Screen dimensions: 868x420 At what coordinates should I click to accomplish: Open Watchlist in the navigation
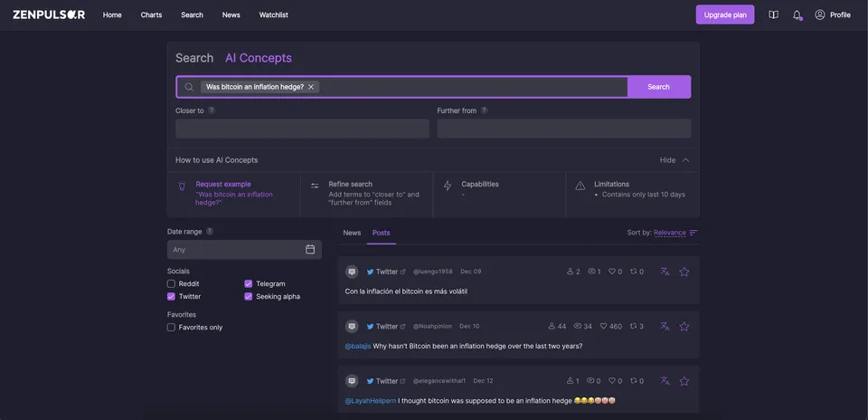273,15
